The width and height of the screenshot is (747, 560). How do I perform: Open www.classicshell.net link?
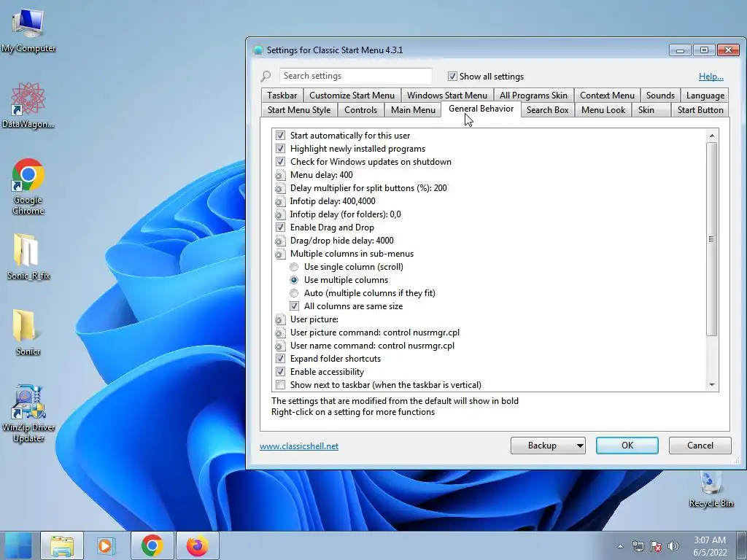coord(299,446)
